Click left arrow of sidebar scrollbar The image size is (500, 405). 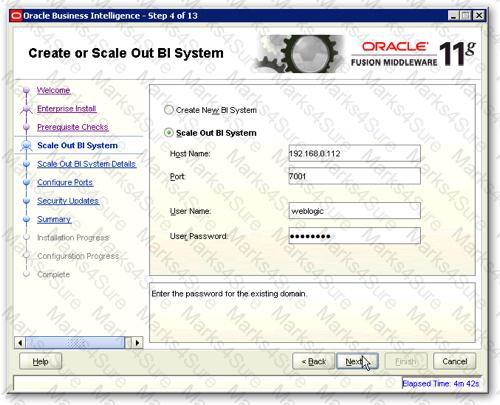tap(20, 343)
